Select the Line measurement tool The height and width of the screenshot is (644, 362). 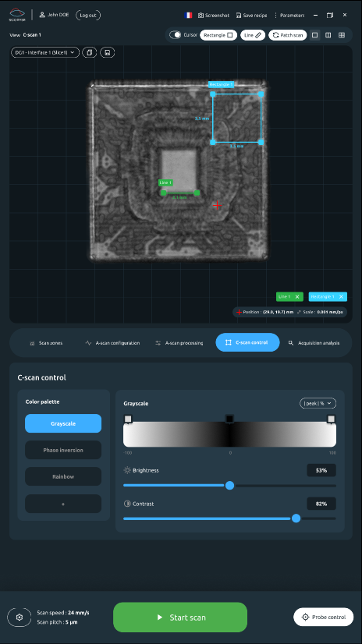point(253,35)
